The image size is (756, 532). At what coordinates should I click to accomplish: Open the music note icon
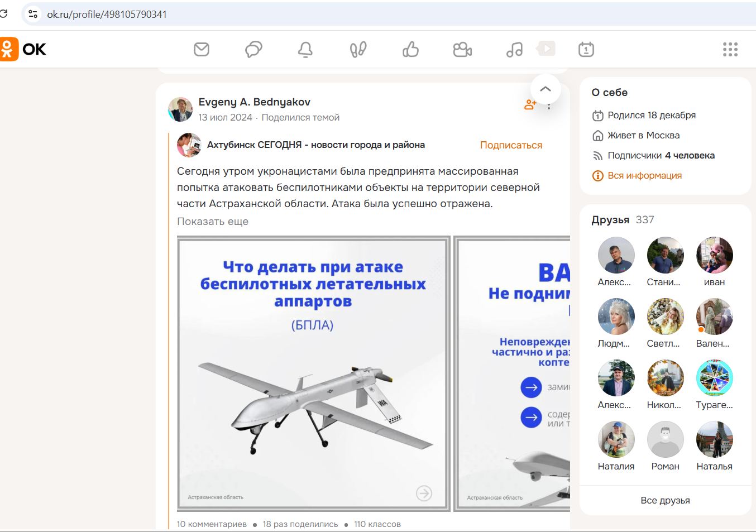(x=513, y=49)
